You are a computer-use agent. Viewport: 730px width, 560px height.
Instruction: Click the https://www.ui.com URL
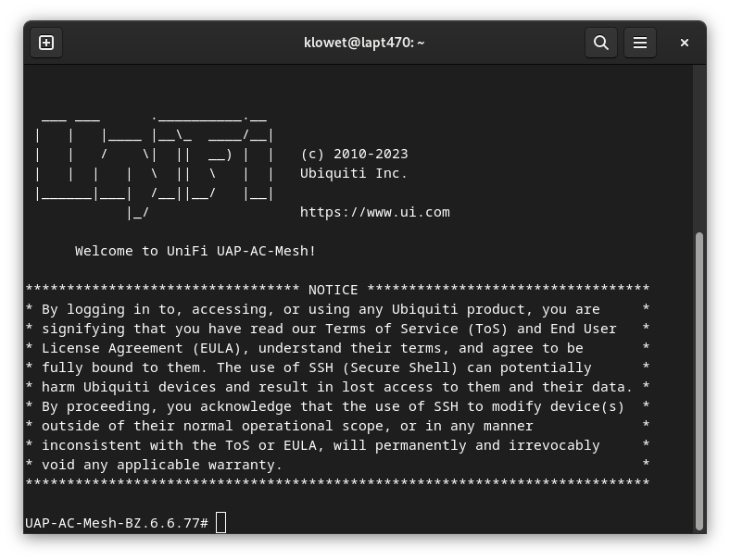tap(374, 212)
